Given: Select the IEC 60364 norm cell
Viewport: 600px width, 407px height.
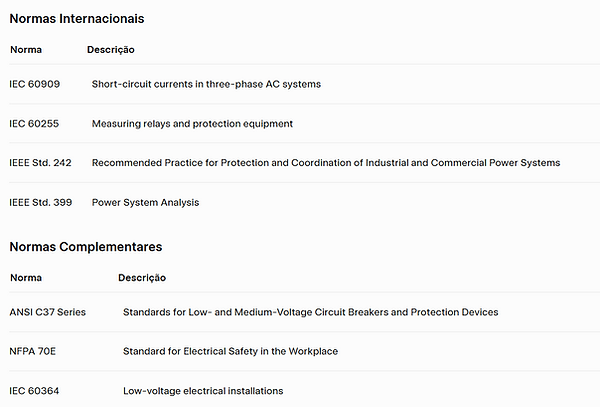Looking at the screenshot, I should 34,391.
